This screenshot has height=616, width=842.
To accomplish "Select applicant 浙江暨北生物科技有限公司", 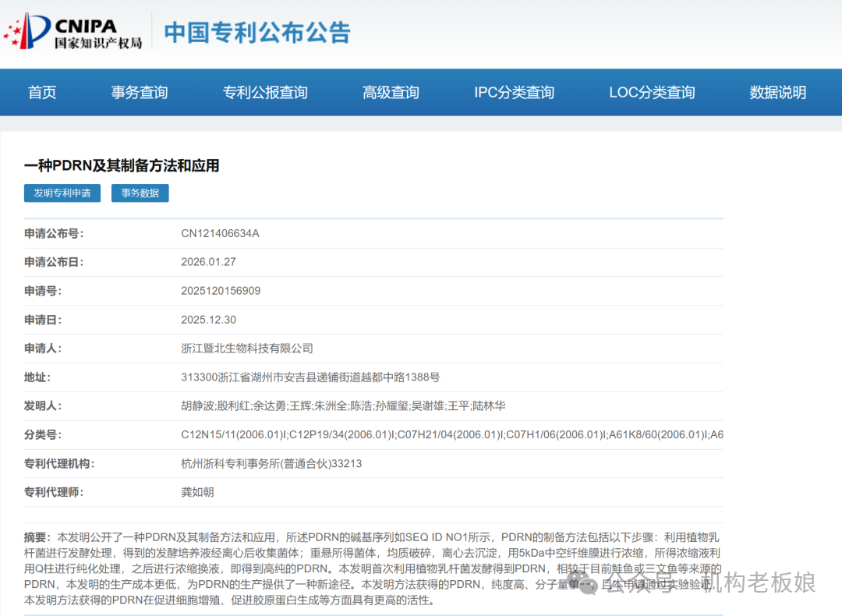I will (246, 348).
